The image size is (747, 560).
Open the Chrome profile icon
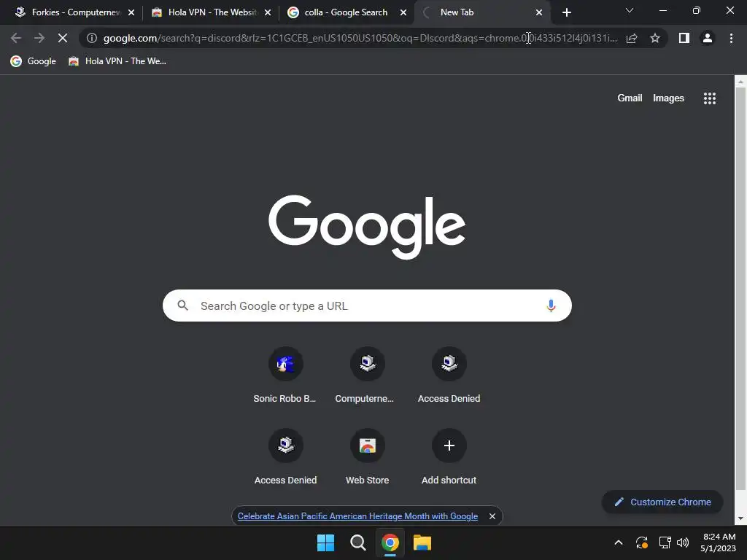708,38
